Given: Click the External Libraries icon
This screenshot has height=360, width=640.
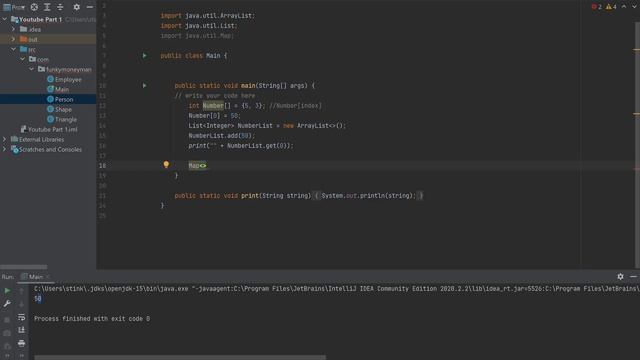Looking at the screenshot, I should point(14,139).
